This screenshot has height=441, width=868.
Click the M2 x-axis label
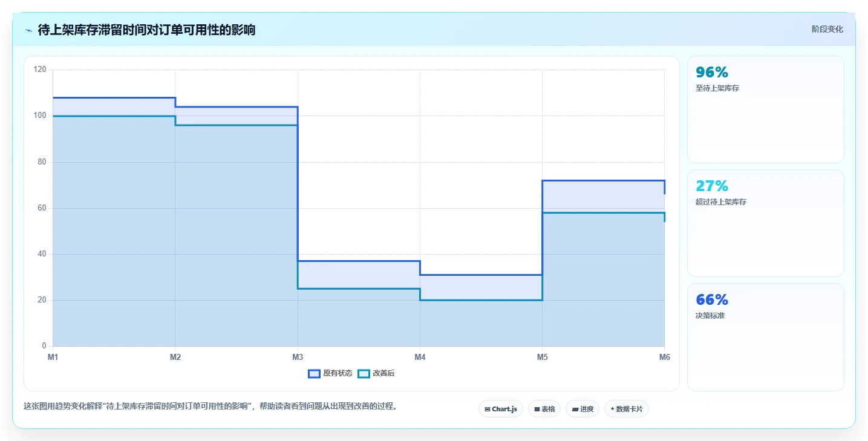175,358
